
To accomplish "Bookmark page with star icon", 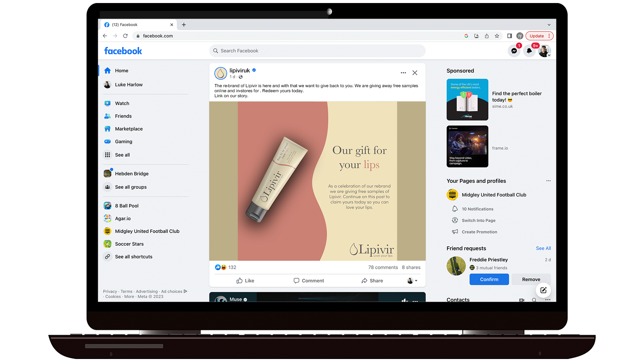I will 497,36.
